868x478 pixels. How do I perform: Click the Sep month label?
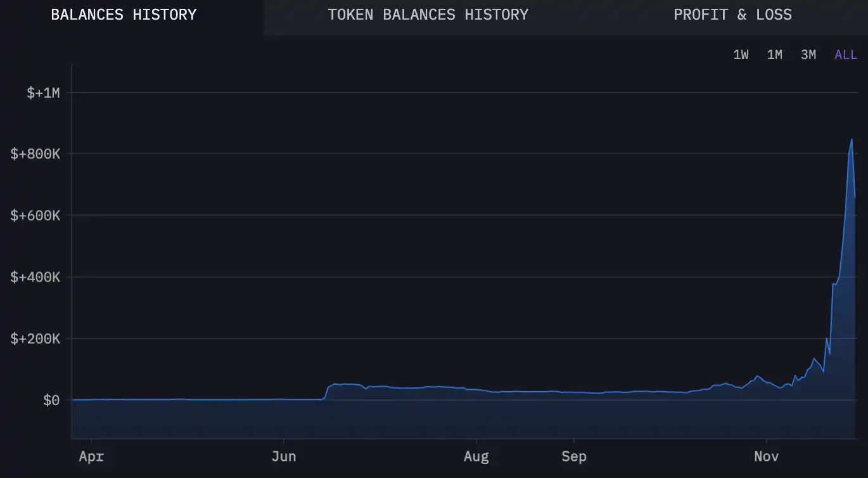pyautogui.click(x=574, y=456)
